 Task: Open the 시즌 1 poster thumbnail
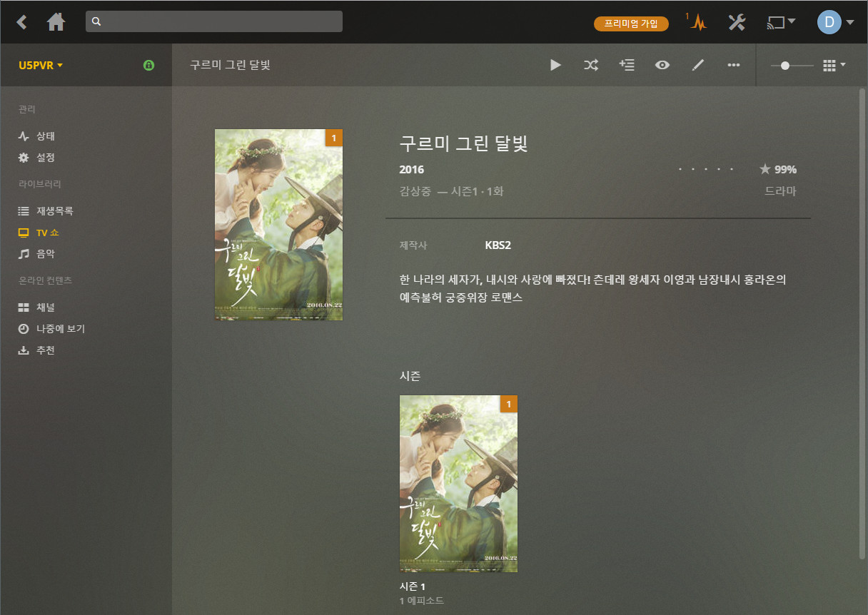point(458,484)
